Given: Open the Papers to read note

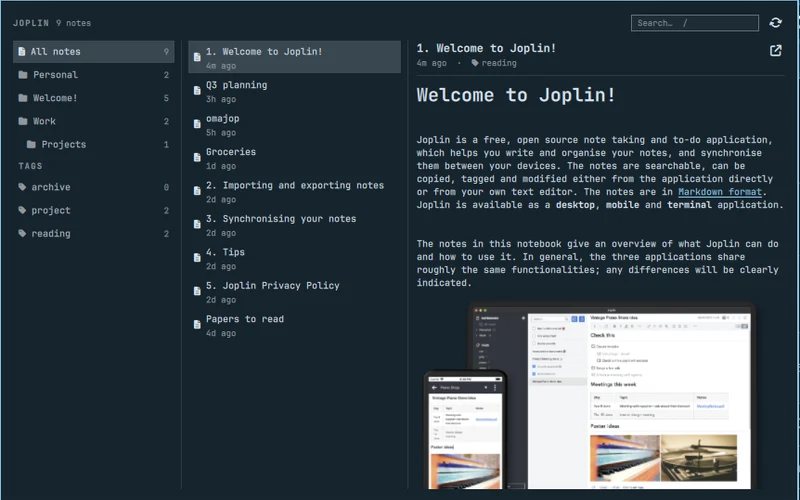Looking at the screenshot, I should 294,324.
